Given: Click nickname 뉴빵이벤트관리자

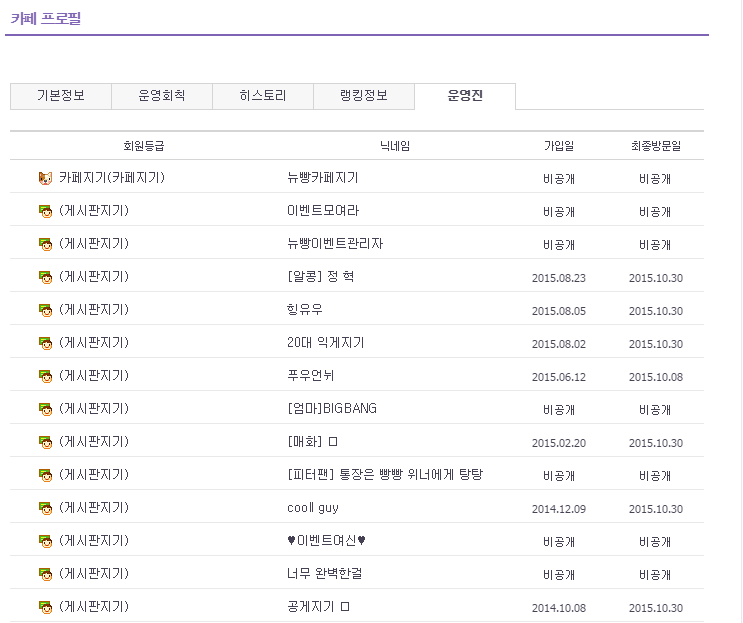Looking at the screenshot, I should click(x=335, y=244).
